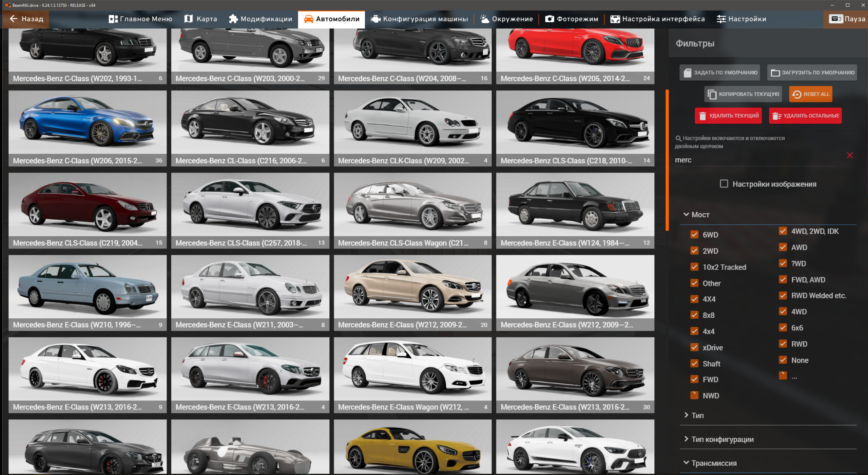Select Mercedes-Benz CLS-Class Wagon thumbnail
The image size is (868, 475).
click(412, 211)
